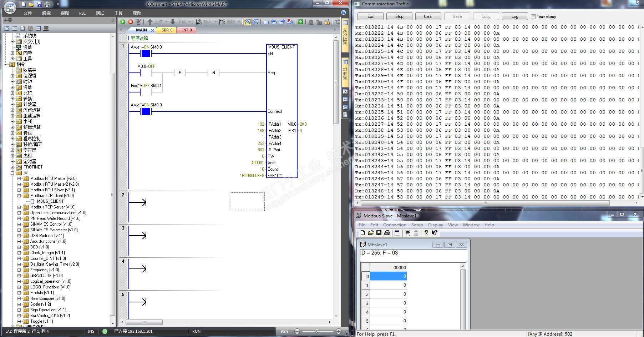Expand the PROFINET folder
This screenshot has width=644, height=337.
coord(12,167)
